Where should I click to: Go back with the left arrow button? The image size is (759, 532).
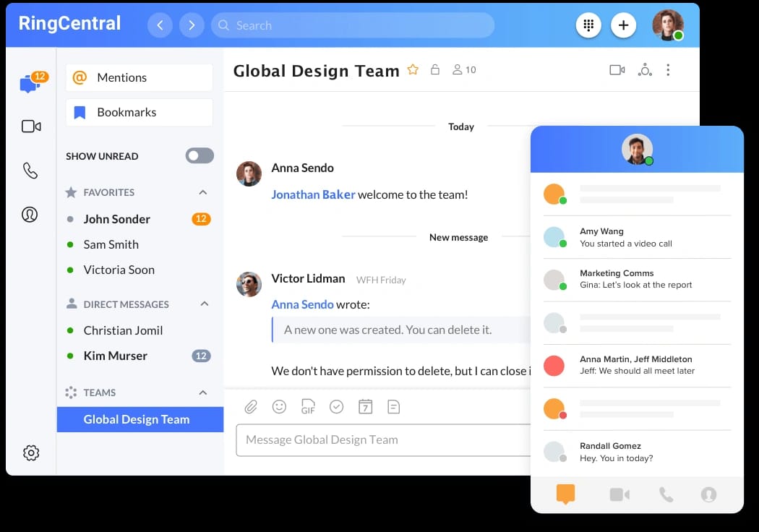click(x=160, y=25)
